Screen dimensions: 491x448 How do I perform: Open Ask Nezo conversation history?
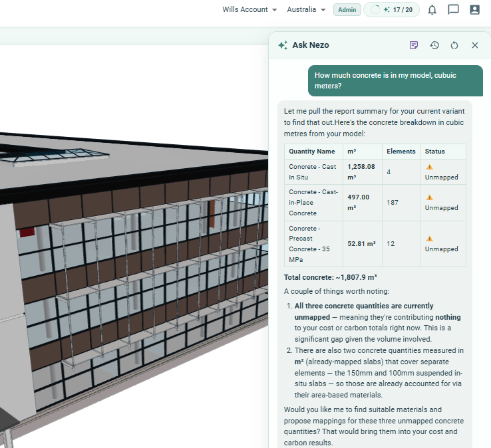click(434, 45)
